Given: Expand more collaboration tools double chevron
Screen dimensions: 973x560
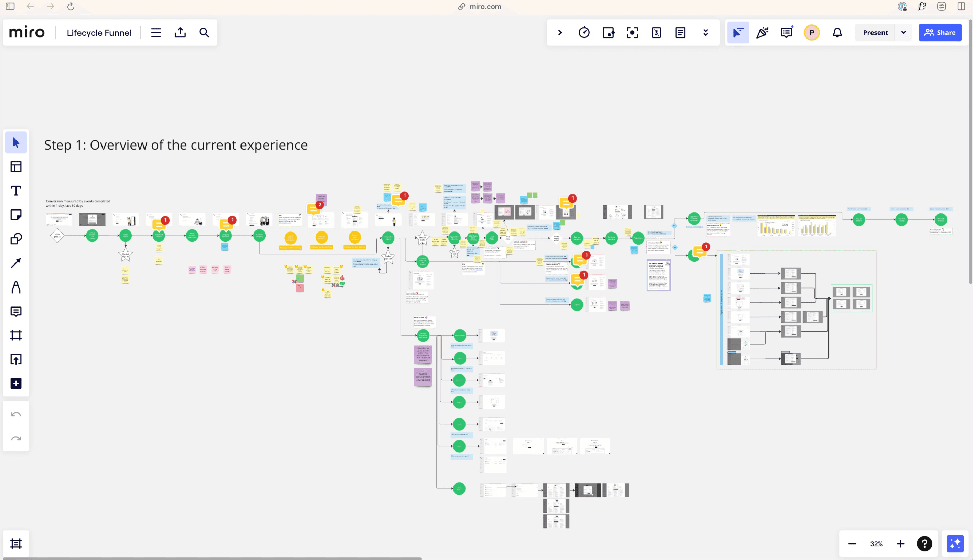Looking at the screenshot, I should (705, 33).
